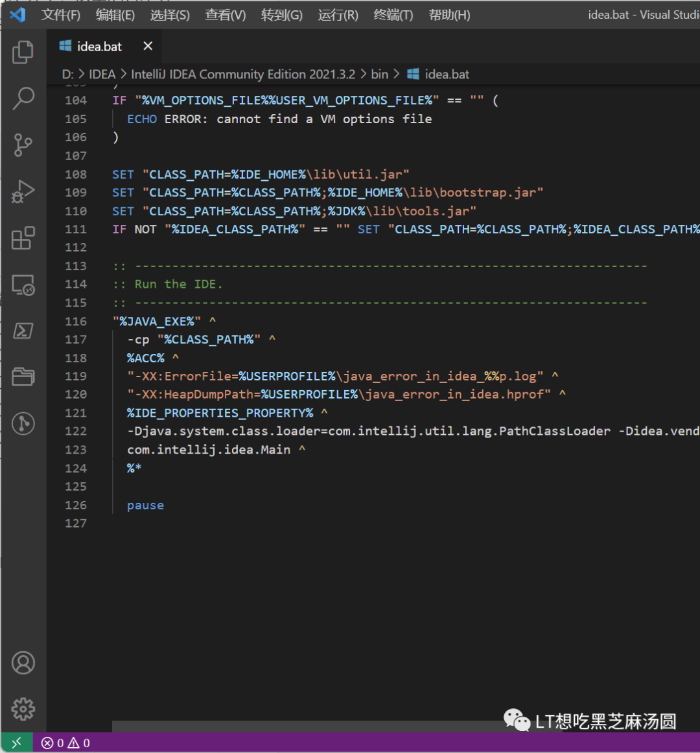Select the idea.bat editor tab
This screenshot has height=753, width=700.
click(x=104, y=46)
